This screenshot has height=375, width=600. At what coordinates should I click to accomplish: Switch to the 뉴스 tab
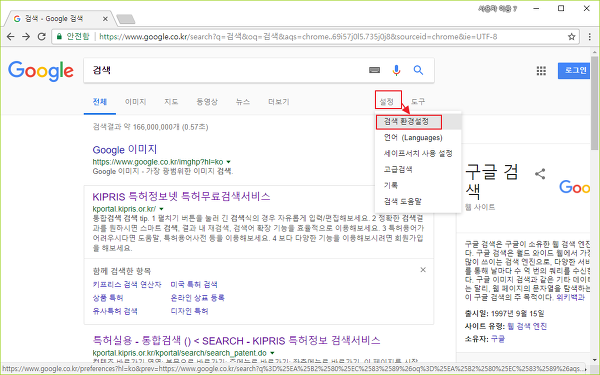tap(243, 102)
